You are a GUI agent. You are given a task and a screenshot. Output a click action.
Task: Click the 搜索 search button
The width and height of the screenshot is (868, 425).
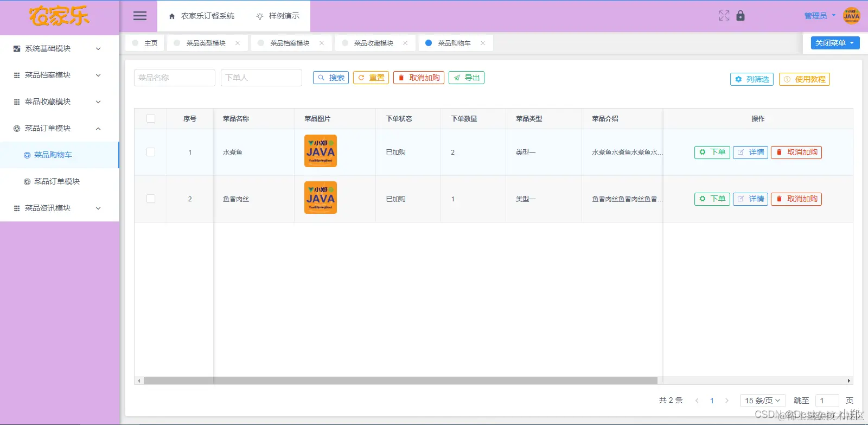click(x=331, y=78)
